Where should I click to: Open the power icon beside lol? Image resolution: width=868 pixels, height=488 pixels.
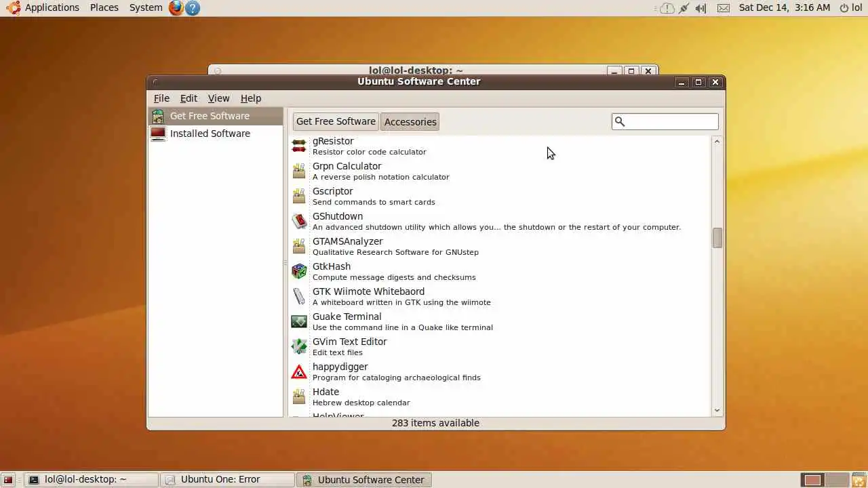[844, 8]
